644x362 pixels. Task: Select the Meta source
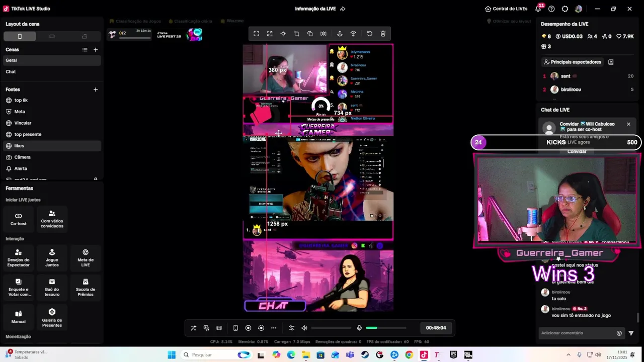coord(52,112)
